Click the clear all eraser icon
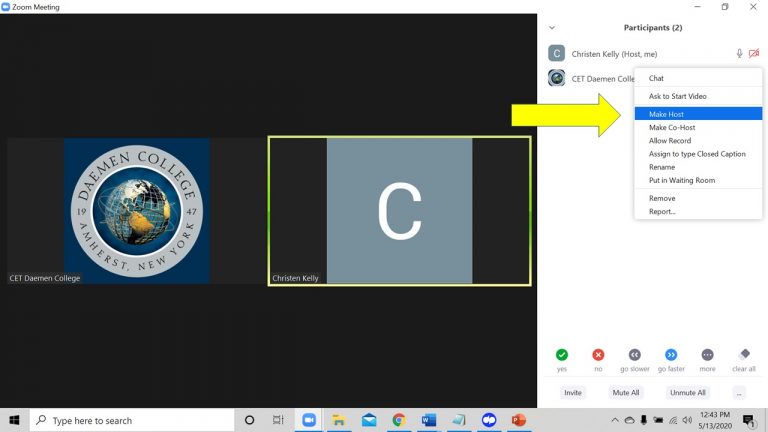This screenshot has height=432, width=768. (x=744, y=354)
